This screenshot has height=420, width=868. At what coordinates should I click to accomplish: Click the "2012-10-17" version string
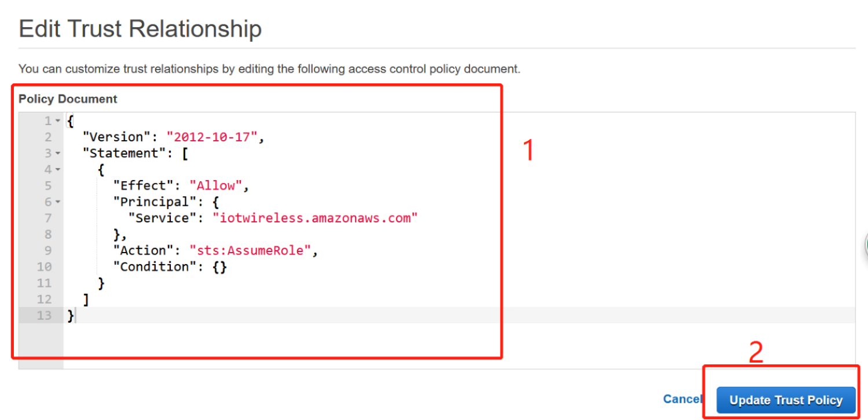[212, 137]
